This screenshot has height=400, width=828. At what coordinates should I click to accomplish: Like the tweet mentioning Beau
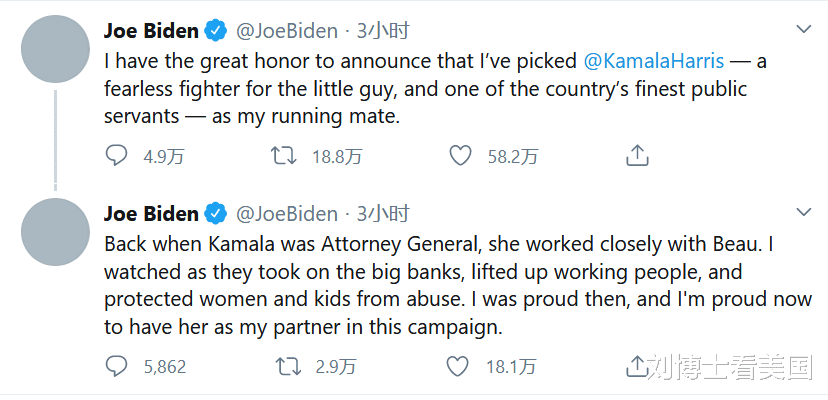tap(457, 366)
